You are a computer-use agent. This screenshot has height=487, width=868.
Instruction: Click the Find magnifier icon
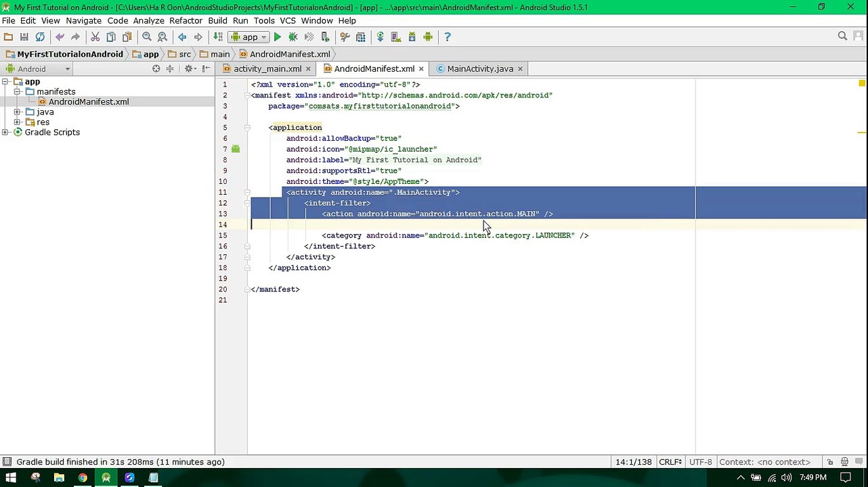147,37
